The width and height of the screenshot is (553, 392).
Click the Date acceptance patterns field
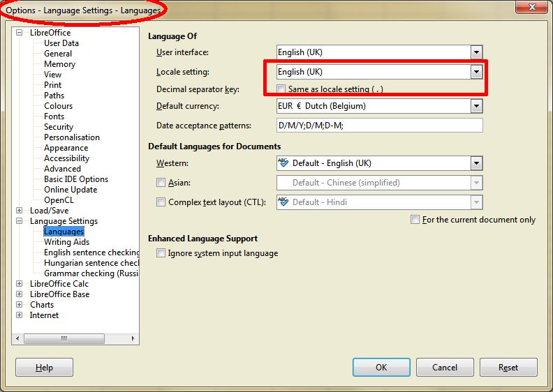pyautogui.click(x=379, y=126)
